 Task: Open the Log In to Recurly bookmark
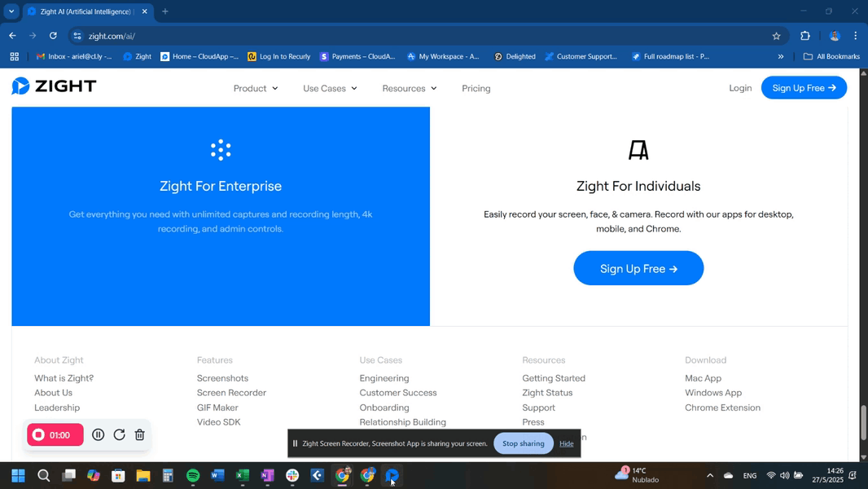279,56
